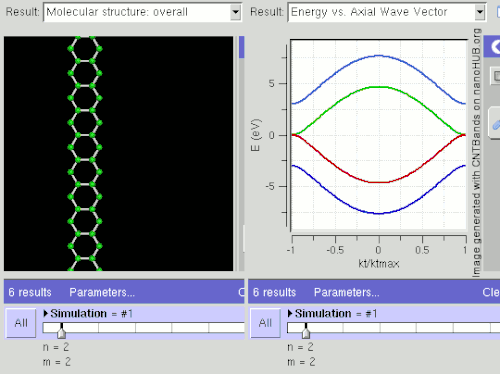Click the Molecular structure: overall combo text field

(137, 12)
